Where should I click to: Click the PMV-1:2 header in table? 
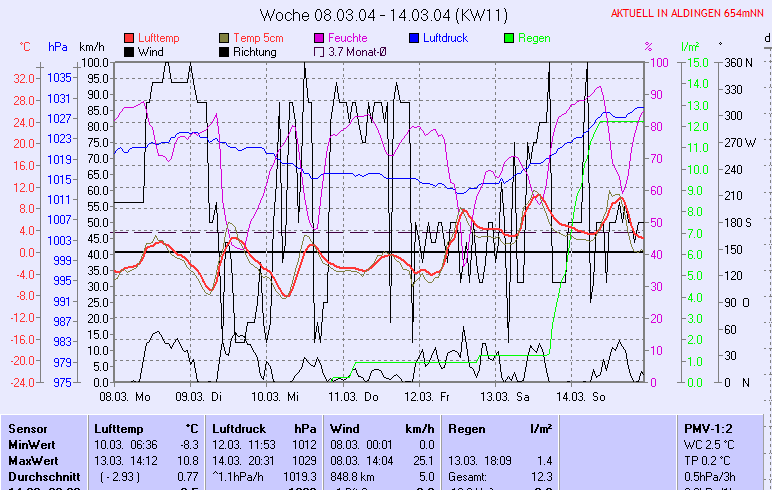point(707,428)
